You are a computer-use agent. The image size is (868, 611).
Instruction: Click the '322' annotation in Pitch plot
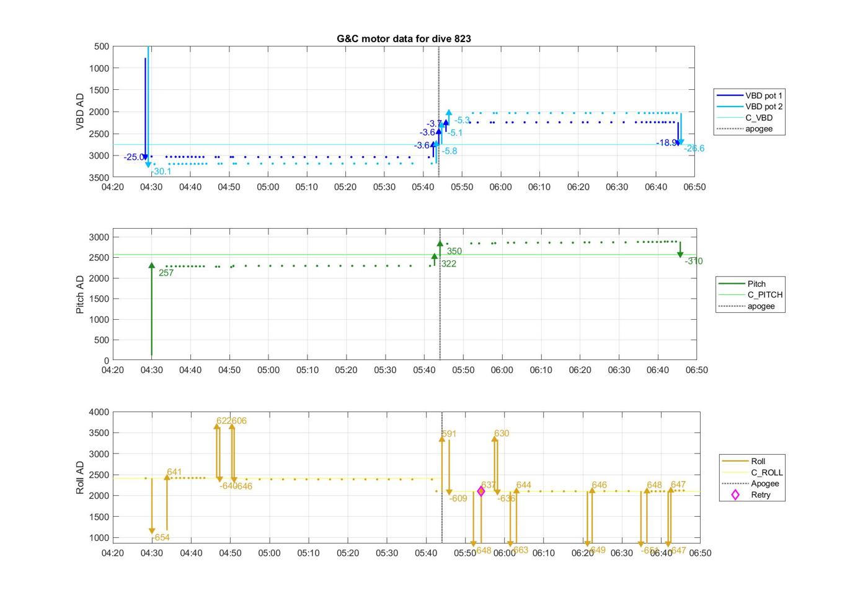click(448, 264)
